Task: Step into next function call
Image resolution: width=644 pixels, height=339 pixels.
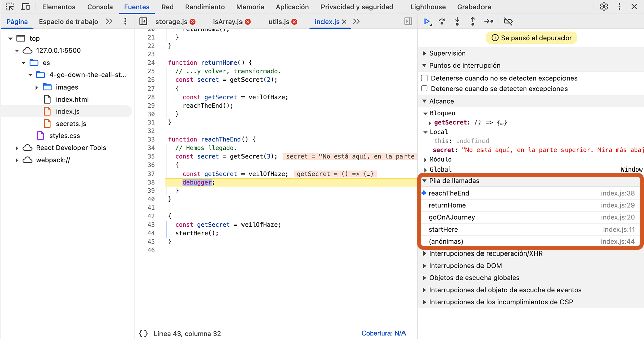Action: point(457,22)
